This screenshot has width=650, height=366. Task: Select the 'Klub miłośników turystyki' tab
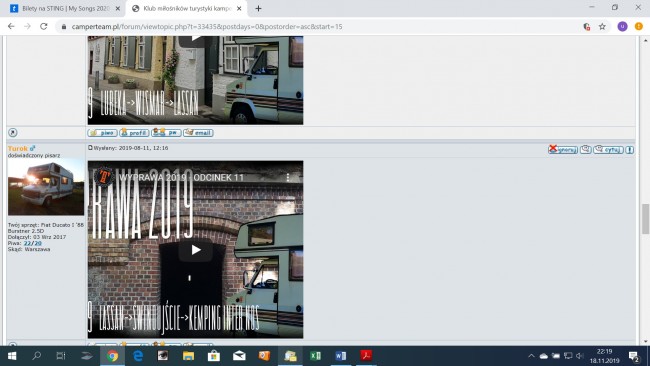[x=187, y=8]
